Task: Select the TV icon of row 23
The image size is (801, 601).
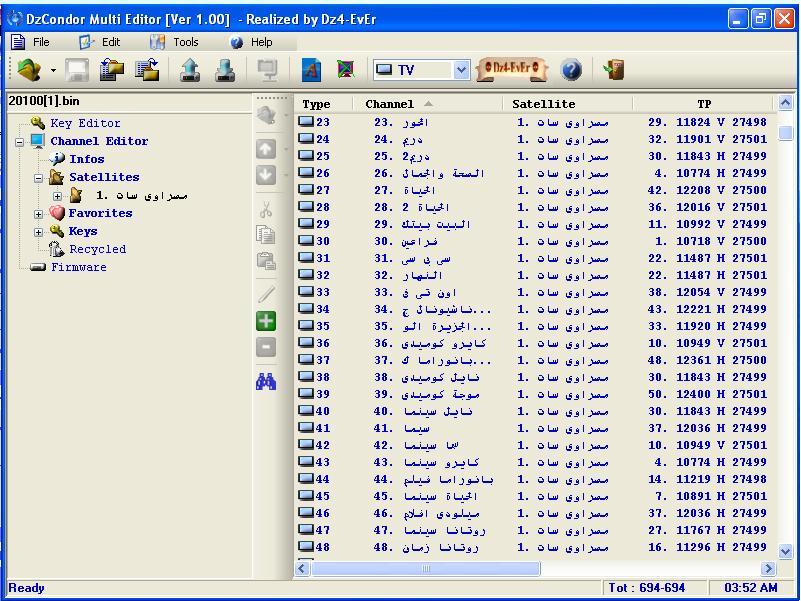Action: click(x=306, y=122)
